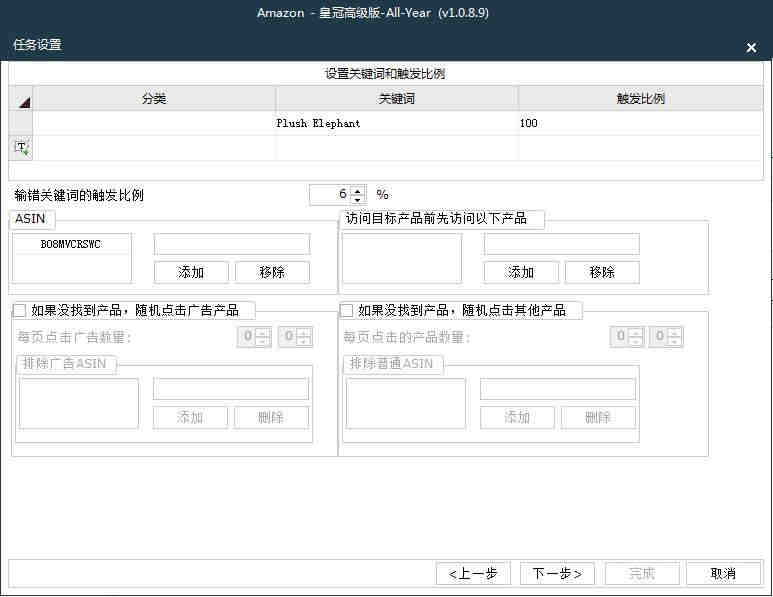This screenshot has width=773, height=597.
Task: Click 取消 to cancel
Action: click(723, 573)
